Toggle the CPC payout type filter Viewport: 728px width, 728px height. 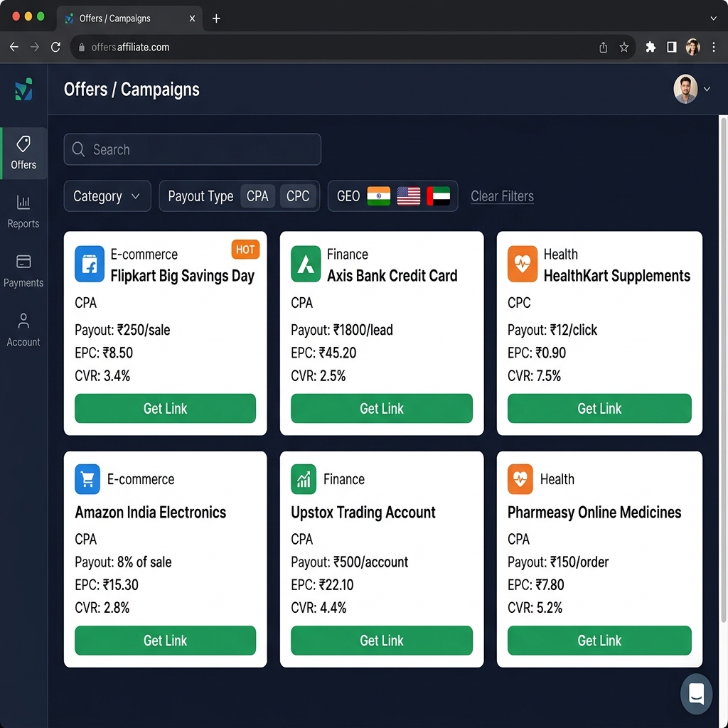(298, 196)
